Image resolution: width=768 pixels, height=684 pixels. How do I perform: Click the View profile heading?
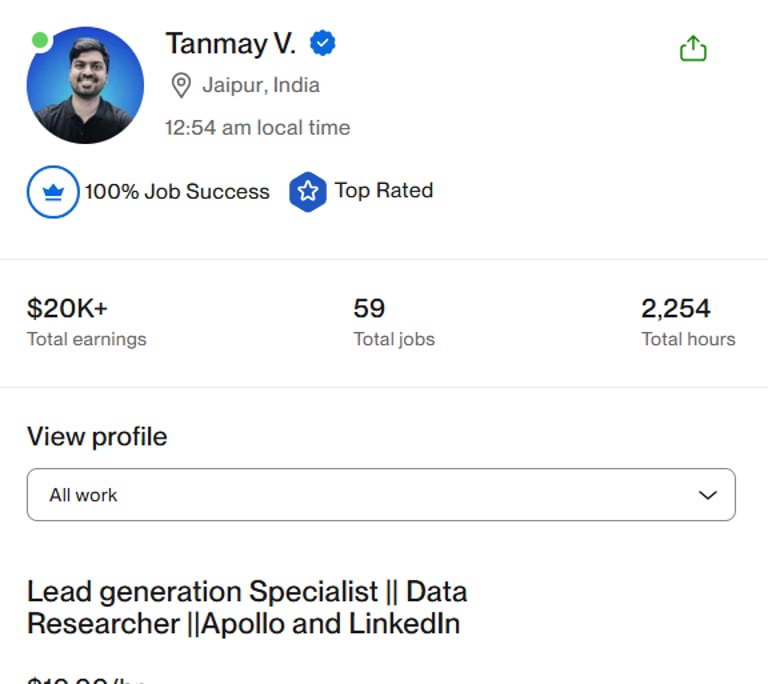(x=97, y=437)
